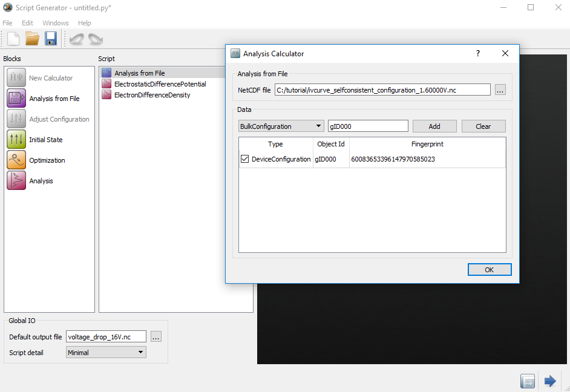This screenshot has width=570, height=392.
Task: Open the Script detail Minimal dropdown
Action: coord(106,352)
